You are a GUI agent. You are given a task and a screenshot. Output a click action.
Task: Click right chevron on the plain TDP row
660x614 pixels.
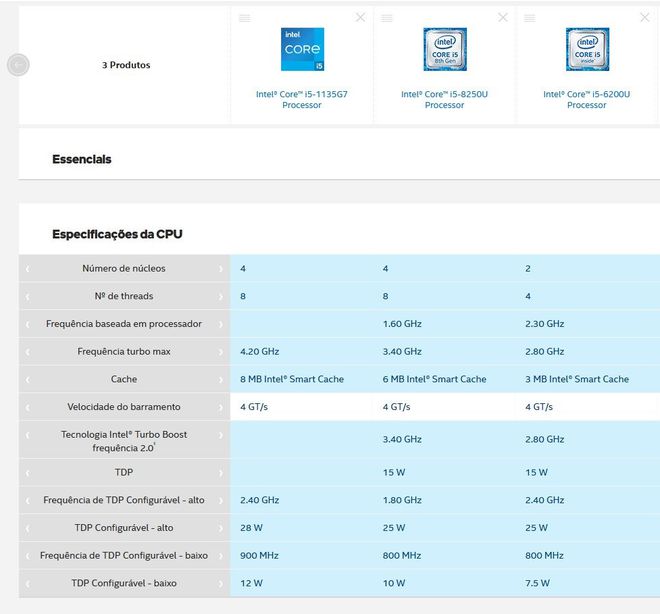[x=221, y=473]
